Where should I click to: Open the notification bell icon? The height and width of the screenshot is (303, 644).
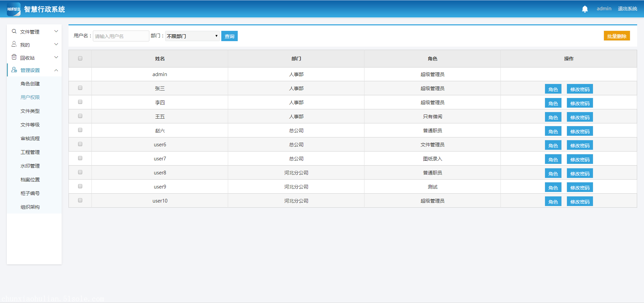tap(585, 9)
